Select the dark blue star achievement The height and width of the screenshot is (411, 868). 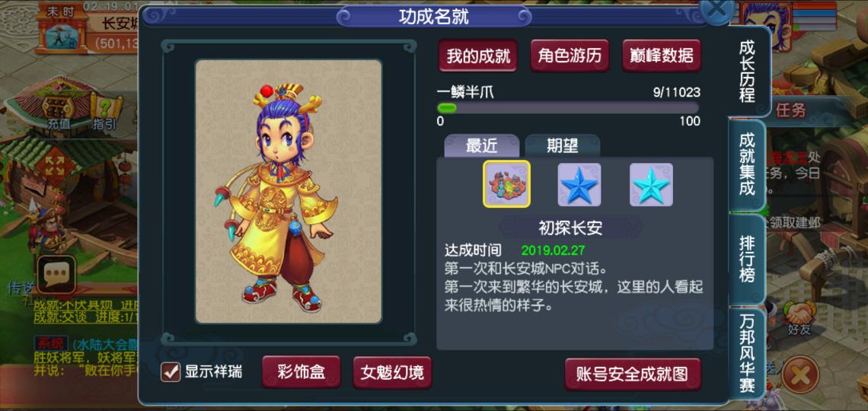coord(579,185)
